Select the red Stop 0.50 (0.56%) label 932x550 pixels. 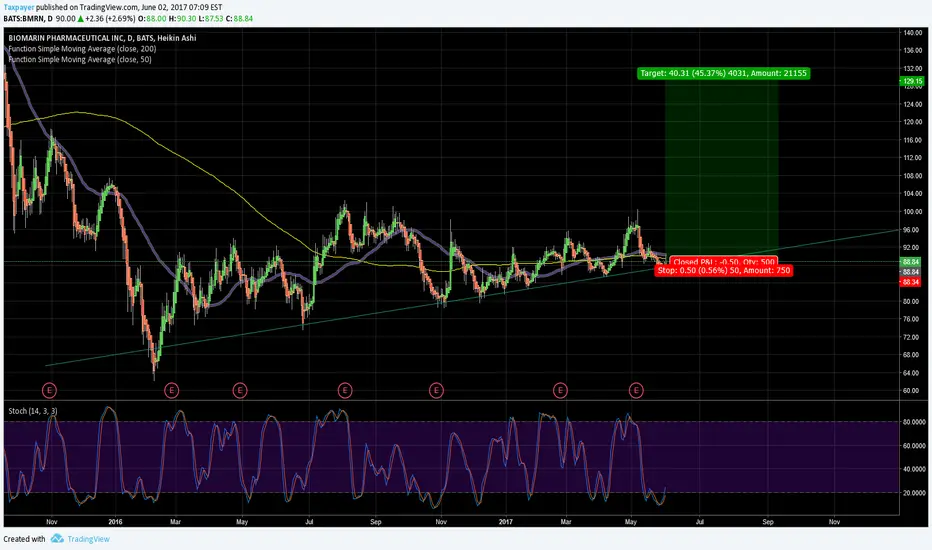[x=724, y=271]
